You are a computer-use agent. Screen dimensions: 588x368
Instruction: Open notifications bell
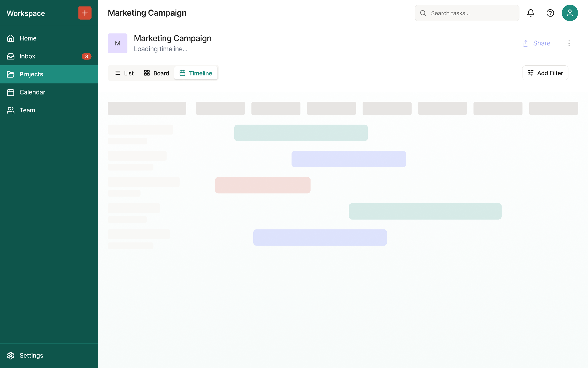[x=531, y=13]
